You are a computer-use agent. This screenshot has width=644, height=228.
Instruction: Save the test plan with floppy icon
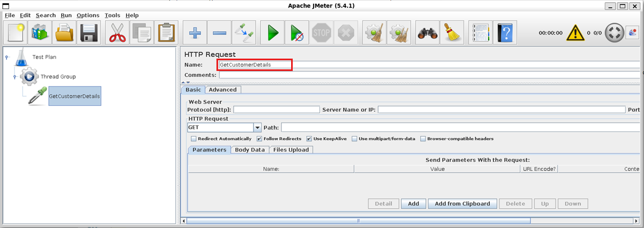pos(89,32)
